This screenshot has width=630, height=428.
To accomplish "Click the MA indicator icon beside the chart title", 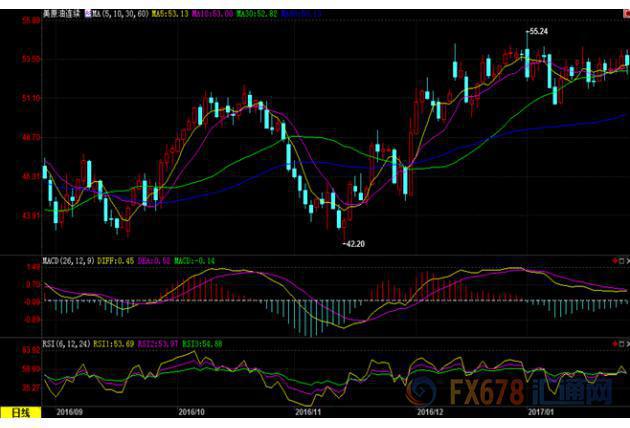I will 88,13.
